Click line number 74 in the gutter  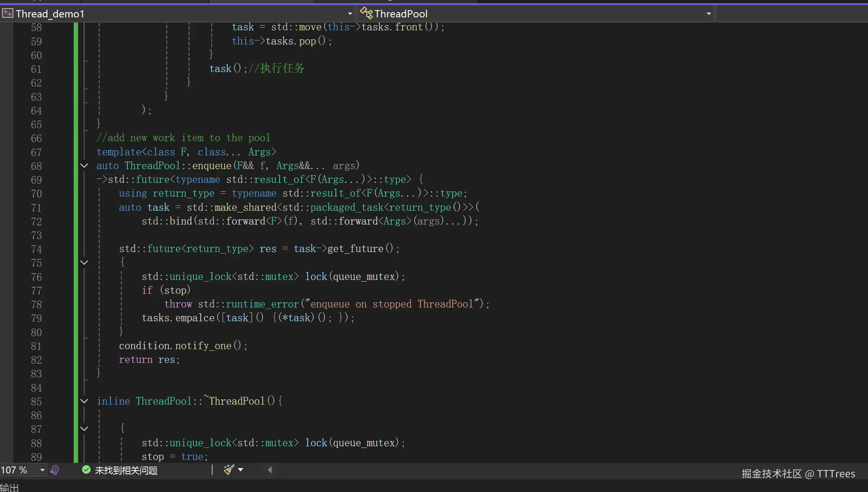click(36, 249)
